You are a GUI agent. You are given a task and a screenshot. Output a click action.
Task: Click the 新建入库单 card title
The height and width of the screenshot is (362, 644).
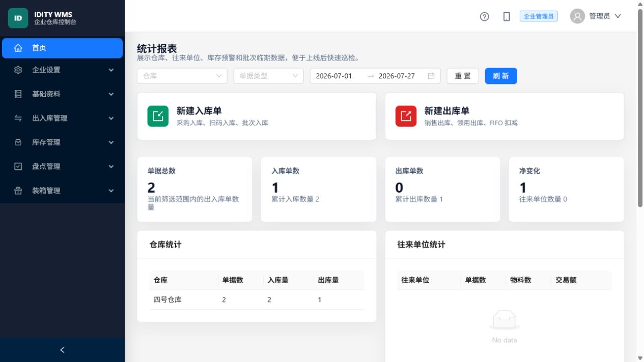(199, 111)
